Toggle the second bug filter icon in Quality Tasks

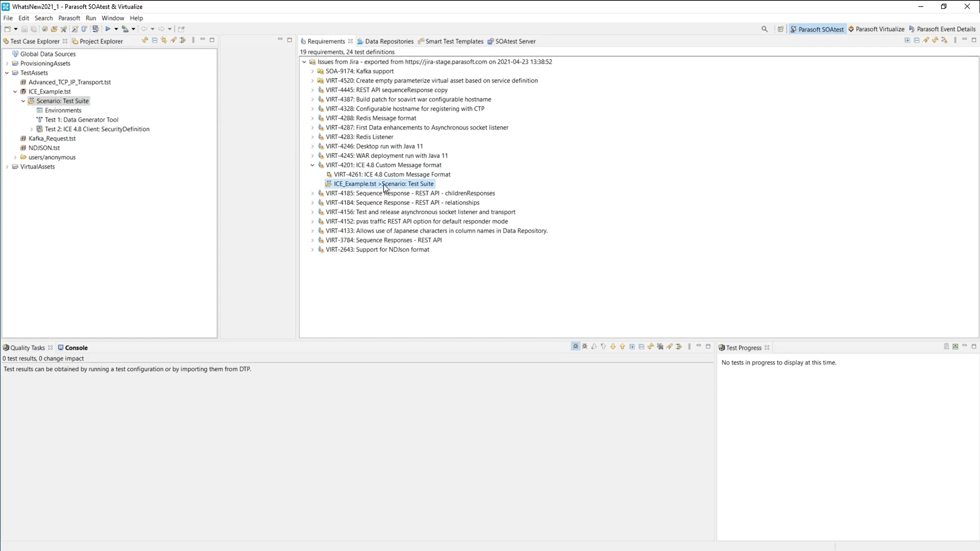(585, 347)
